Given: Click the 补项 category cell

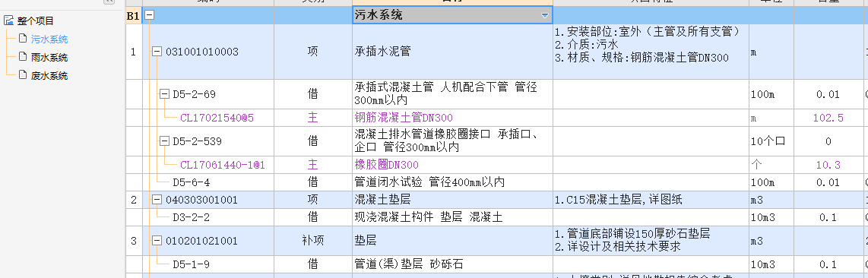Looking at the screenshot, I should tap(312, 241).
